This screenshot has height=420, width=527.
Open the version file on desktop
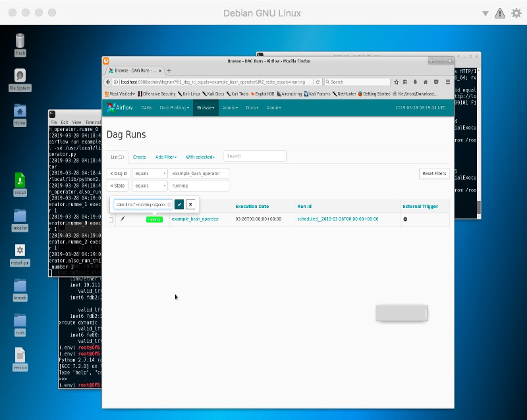tap(20, 359)
